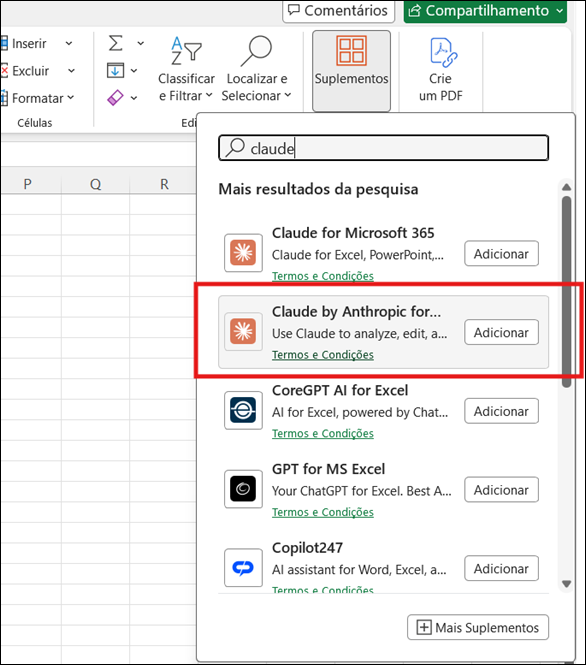The image size is (586, 665).
Task: Click the CoreGPT AI for Excel icon
Action: (243, 410)
